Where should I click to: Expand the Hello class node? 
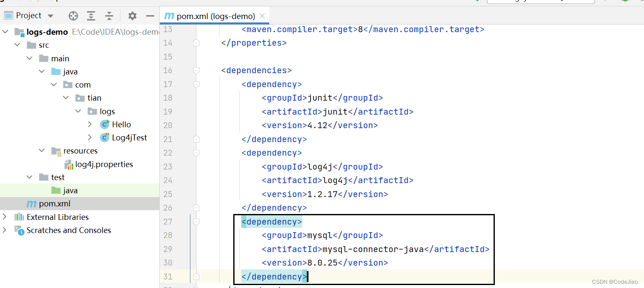[90, 124]
